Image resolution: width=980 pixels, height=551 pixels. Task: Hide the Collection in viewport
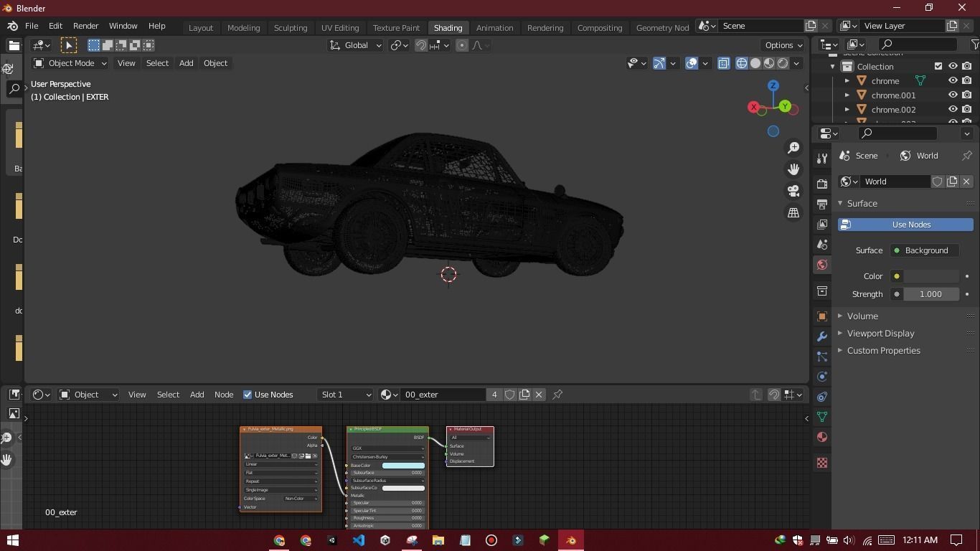[x=953, y=66]
